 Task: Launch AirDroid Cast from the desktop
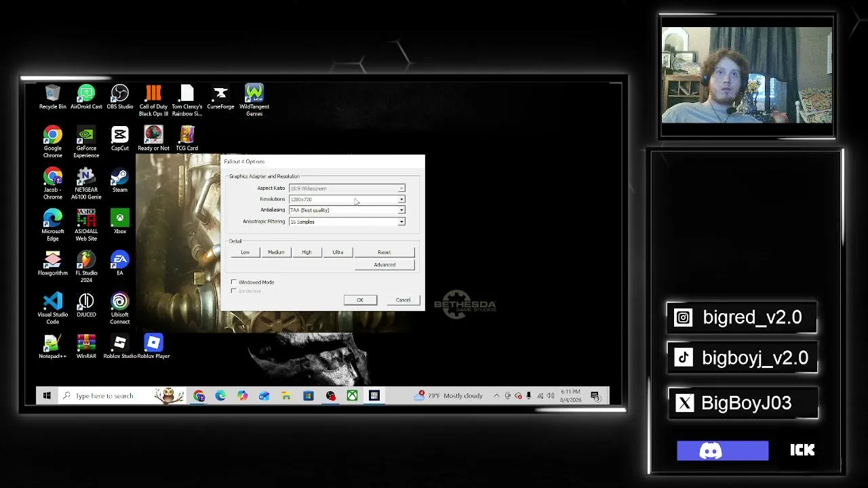86,97
